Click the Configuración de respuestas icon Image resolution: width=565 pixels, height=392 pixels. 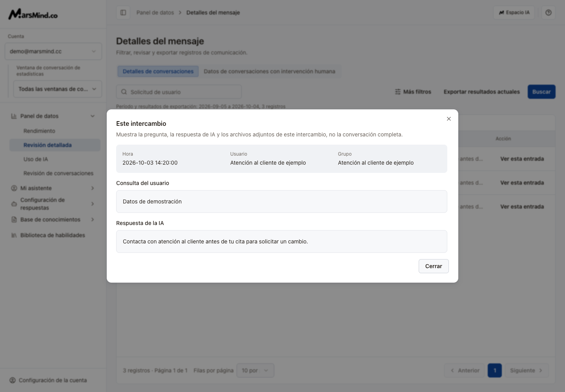pos(14,204)
